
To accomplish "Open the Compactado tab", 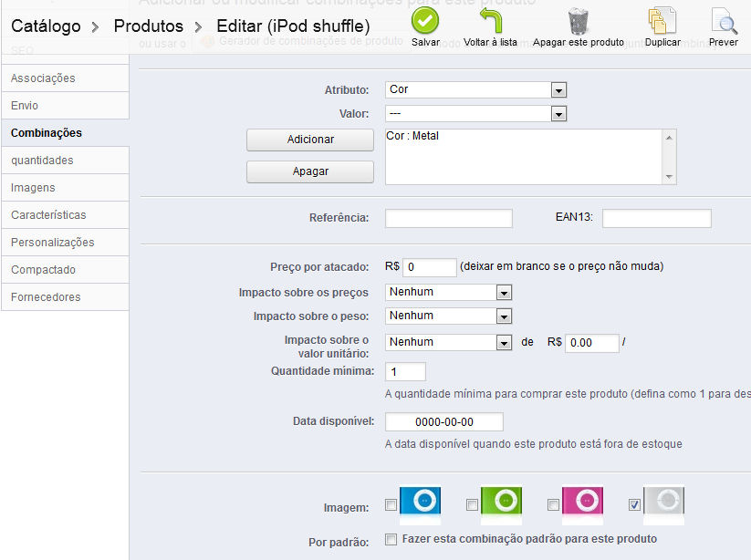I will [65, 269].
